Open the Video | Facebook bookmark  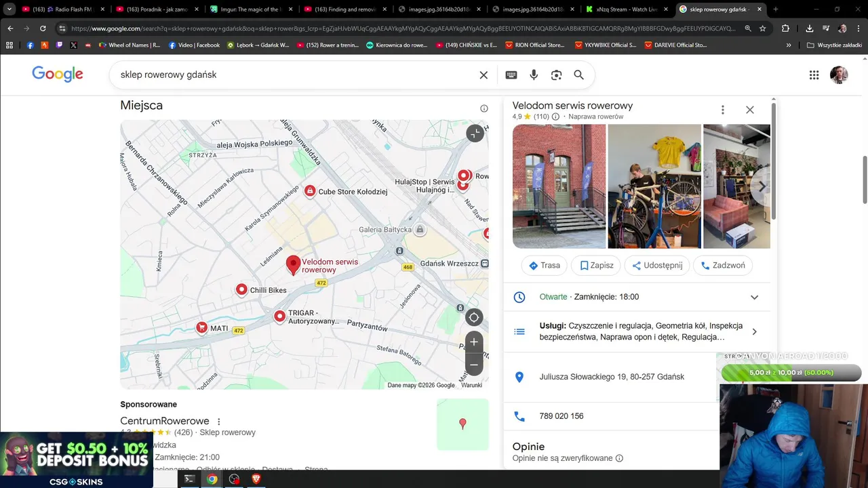click(x=194, y=45)
